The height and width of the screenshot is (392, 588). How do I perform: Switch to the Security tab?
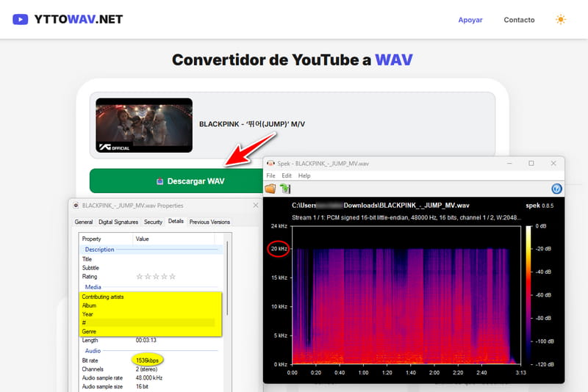(x=153, y=222)
